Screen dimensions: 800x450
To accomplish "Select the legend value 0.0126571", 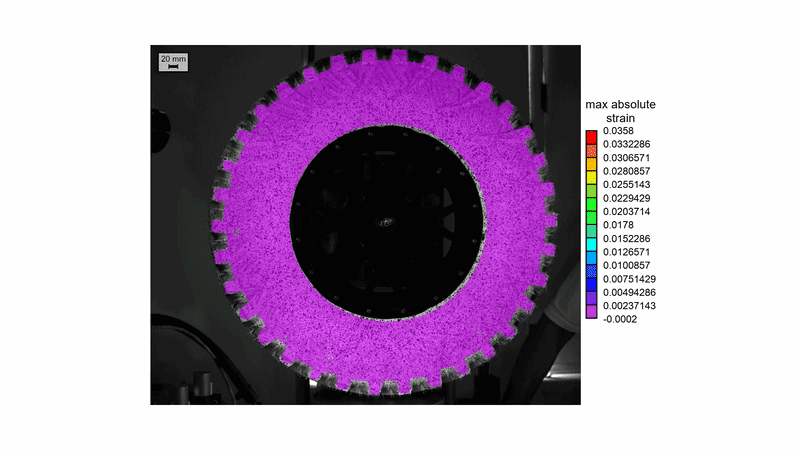I will point(627,252).
